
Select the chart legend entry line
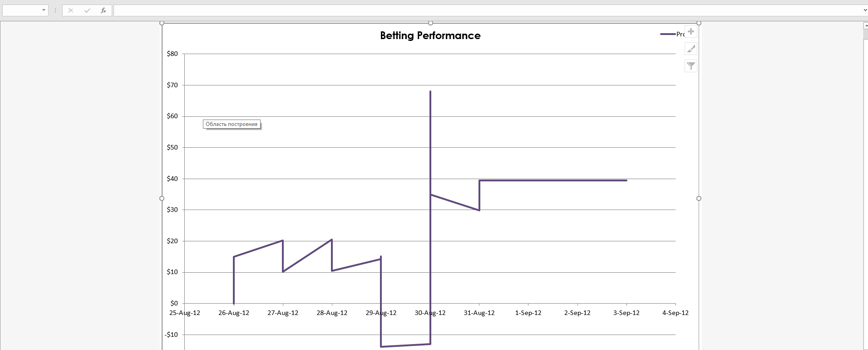[x=668, y=34]
